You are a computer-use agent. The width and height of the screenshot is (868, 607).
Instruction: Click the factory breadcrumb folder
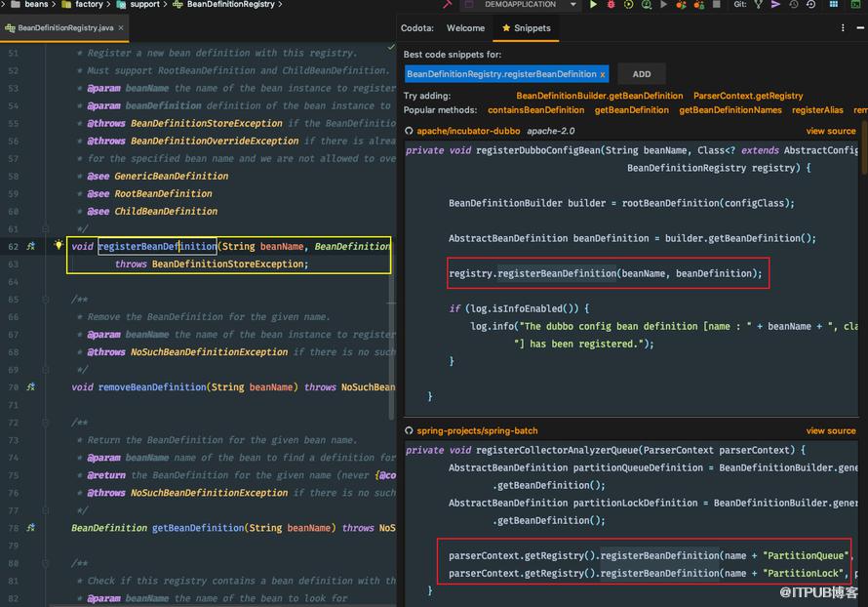pyautogui.click(x=83, y=5)
